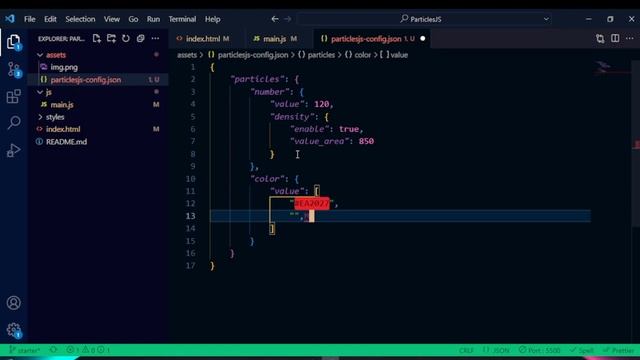Viewport: 640px width, 360px height.
Task: Toggle Spell checker in status bar
Action: [582, 350]
